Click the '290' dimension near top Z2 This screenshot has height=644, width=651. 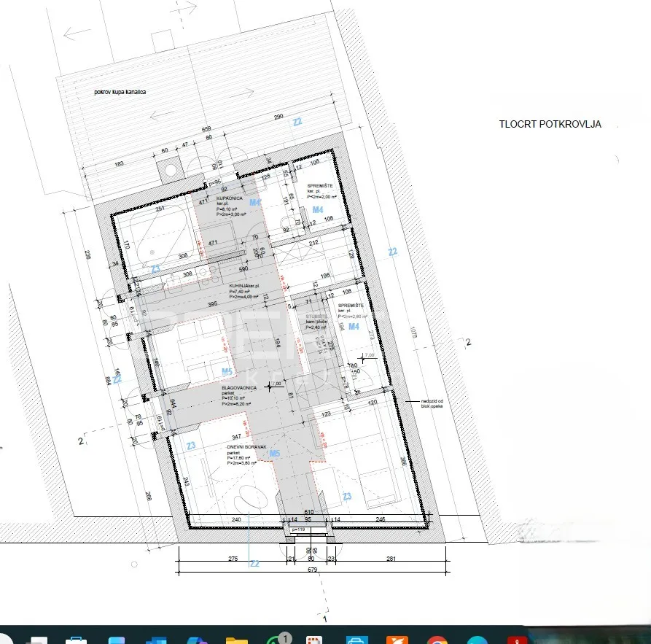[x=278, y=117]
